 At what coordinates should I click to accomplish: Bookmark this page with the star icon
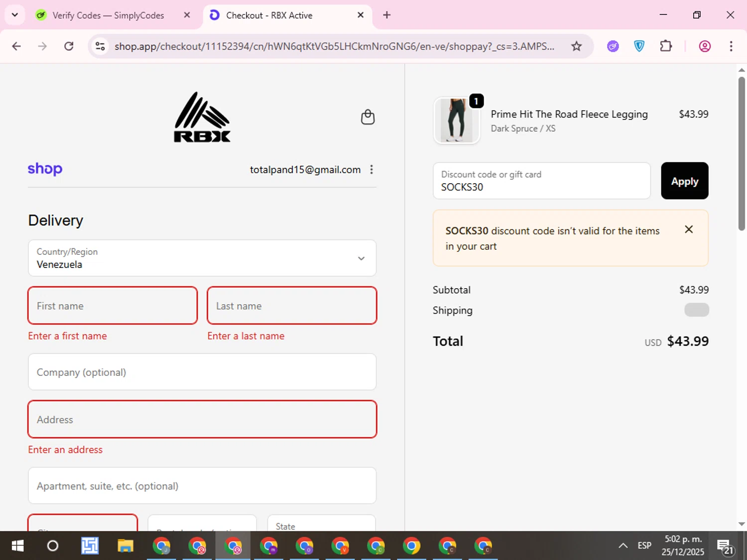576,46
